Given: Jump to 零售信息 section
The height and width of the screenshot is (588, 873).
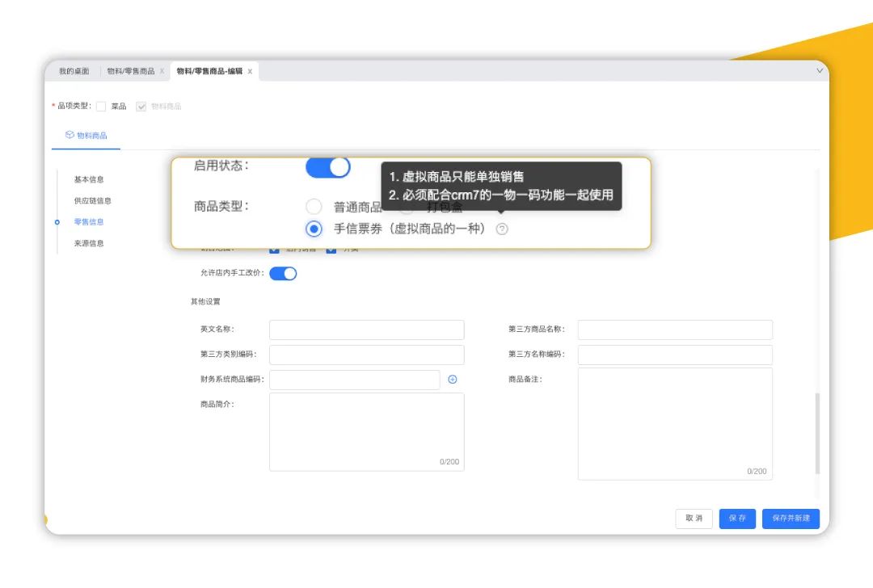Looking at the screenshot, I should pos(89,221).
